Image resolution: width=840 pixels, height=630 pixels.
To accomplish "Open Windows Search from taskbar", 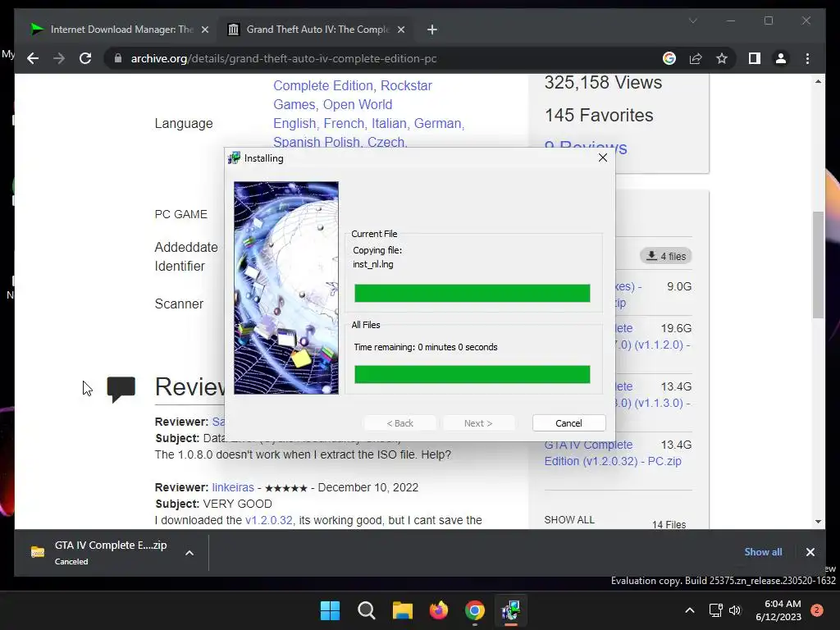I will [x=367, y=610].
